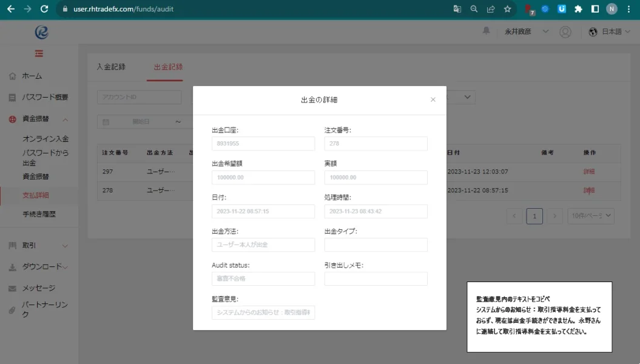Click the メッセージ envelope icon
The width and height of the screenshot is (640, 364).
[13, 288]
